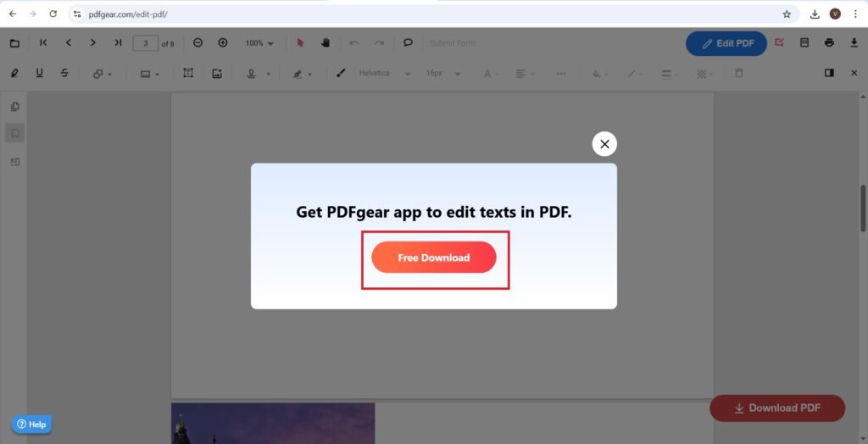
Task: Apply the strikethrough text tool
Action: [64, 74]
